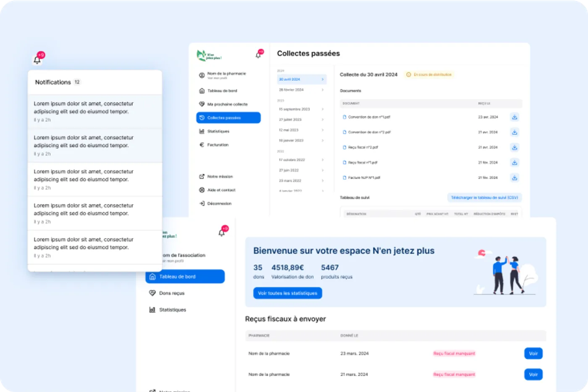Screen dimensions: 588x392
Task: Click Voir toutes les statistiques button
Action: coord(288,293)
